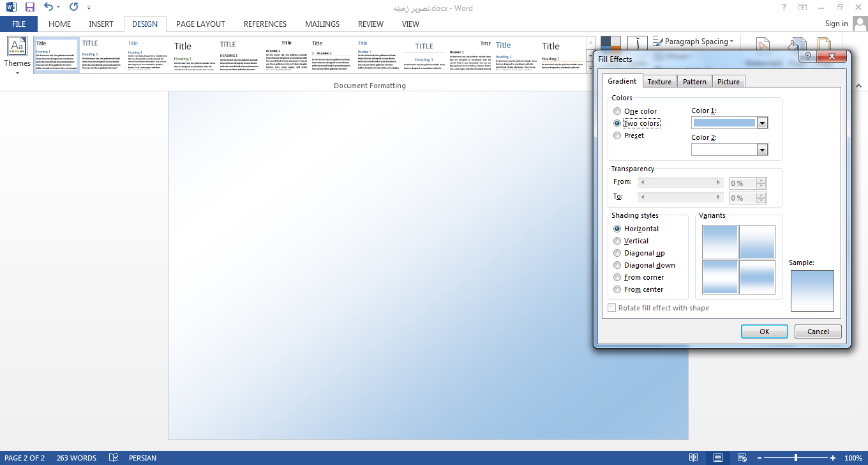
Task: Switch to the Texture tab
Action: pos(659,81)
